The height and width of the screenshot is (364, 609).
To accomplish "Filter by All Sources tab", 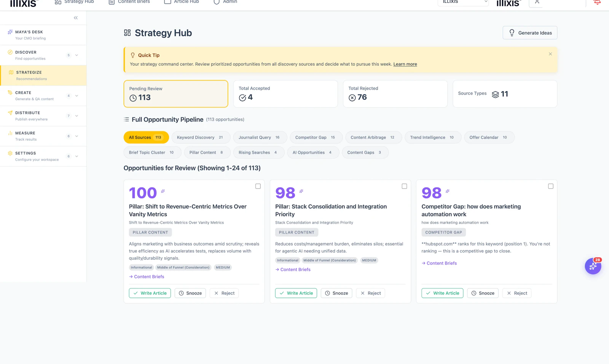I will (146, 137).
